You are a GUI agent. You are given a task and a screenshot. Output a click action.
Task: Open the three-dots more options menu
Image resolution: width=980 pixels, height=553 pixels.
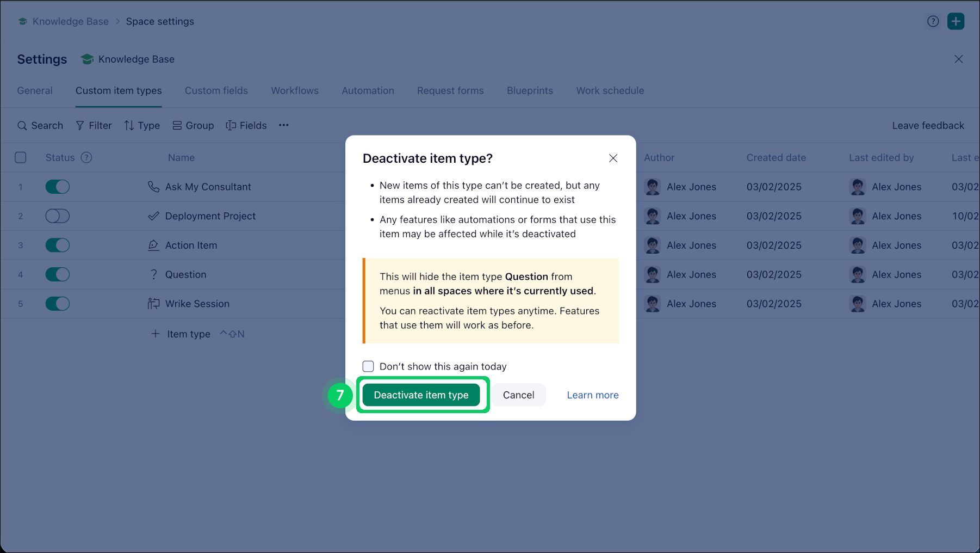[x=284, y=125]
